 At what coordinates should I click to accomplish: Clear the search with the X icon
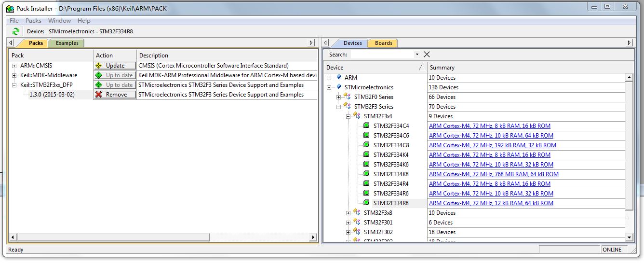click(x=427, y=55)
